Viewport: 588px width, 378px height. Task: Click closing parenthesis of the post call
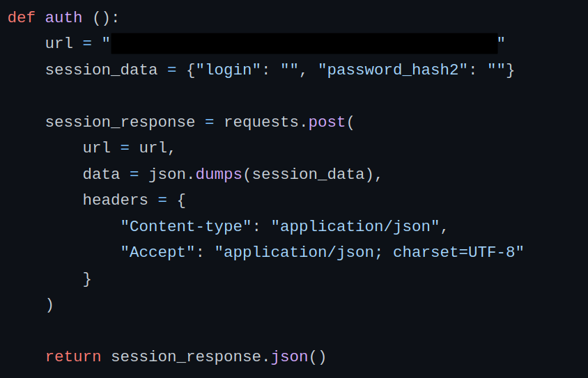pos(49,304)
